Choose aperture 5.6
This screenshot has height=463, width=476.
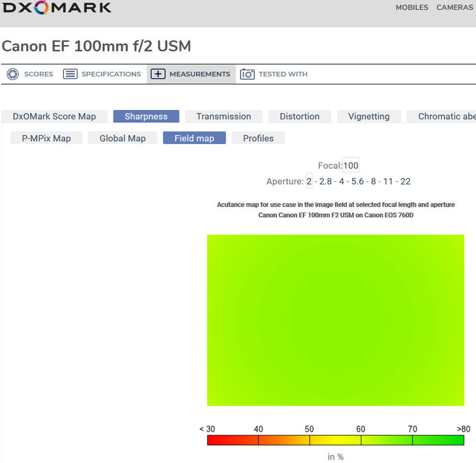point(358,181)
